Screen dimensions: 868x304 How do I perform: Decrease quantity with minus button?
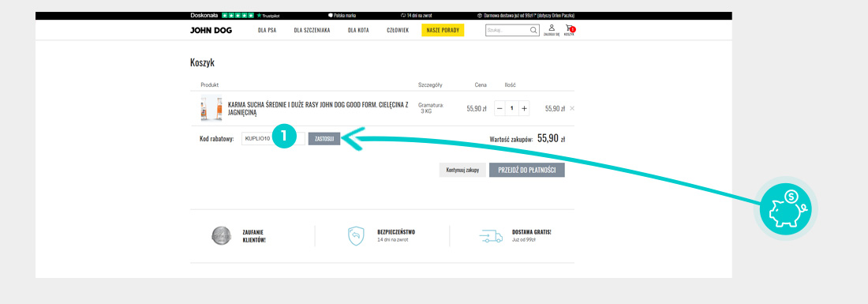click(499, 108)
